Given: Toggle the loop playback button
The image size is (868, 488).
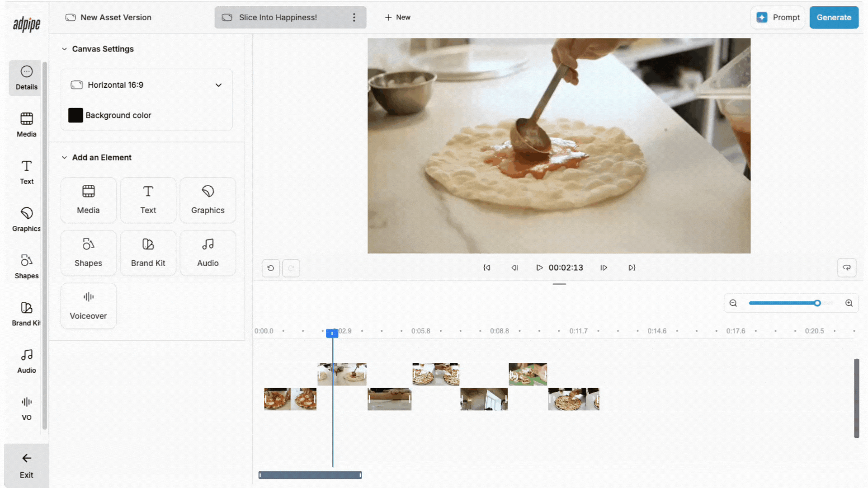Looking at the screenshot, I should 847,267.
